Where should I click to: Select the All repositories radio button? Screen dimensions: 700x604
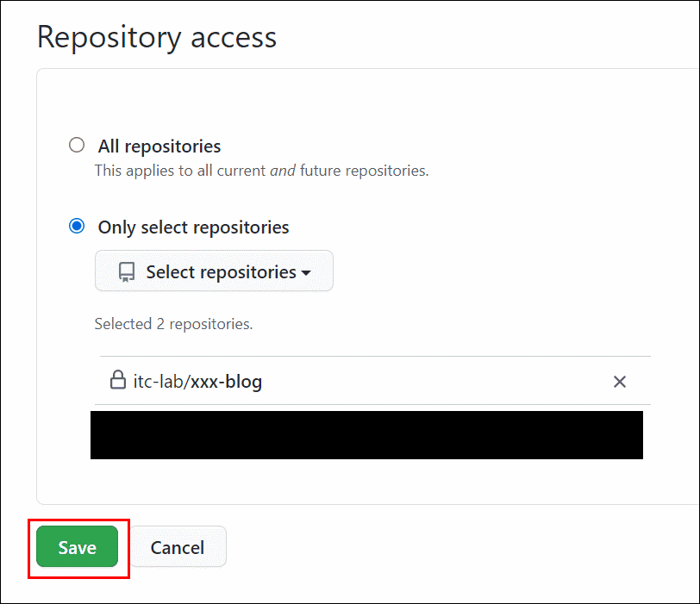tap(77, 145)
